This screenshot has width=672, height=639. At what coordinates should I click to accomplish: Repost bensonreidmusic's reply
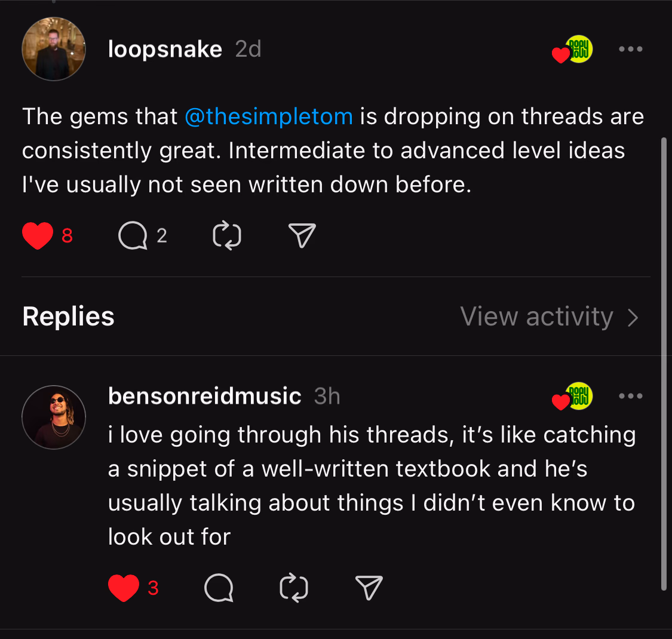coord(294,588)
